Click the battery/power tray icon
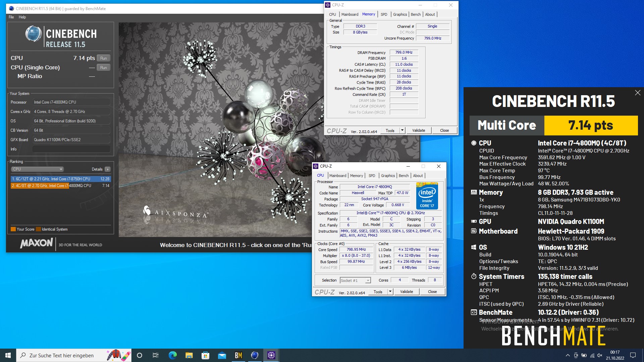 click(584, 355)
